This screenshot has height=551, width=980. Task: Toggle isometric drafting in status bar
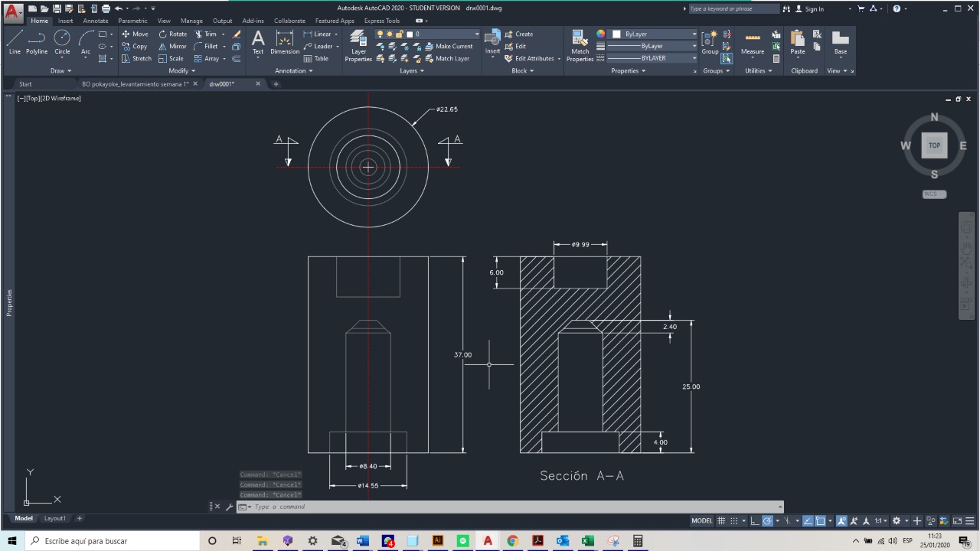click(787, 520)
